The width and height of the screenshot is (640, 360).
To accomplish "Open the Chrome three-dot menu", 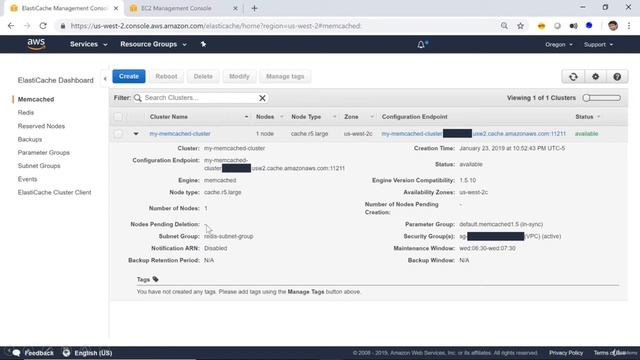I will click(x=629, y=26).
